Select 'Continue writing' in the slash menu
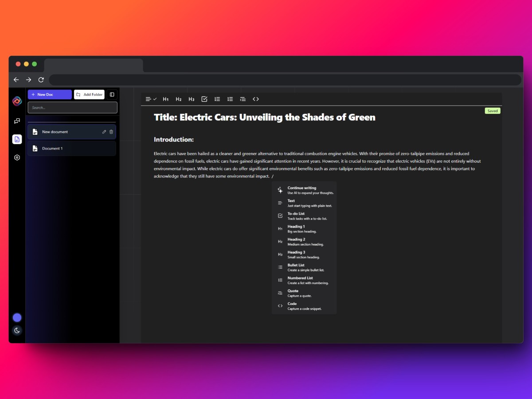 [304, 190]
